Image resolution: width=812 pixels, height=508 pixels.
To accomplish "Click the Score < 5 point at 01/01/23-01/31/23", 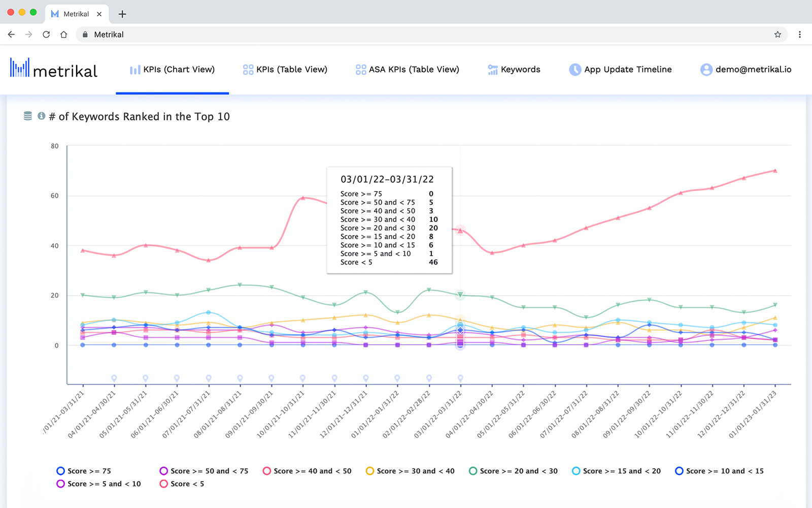I will pyautogui.click(x=775, y=171).
